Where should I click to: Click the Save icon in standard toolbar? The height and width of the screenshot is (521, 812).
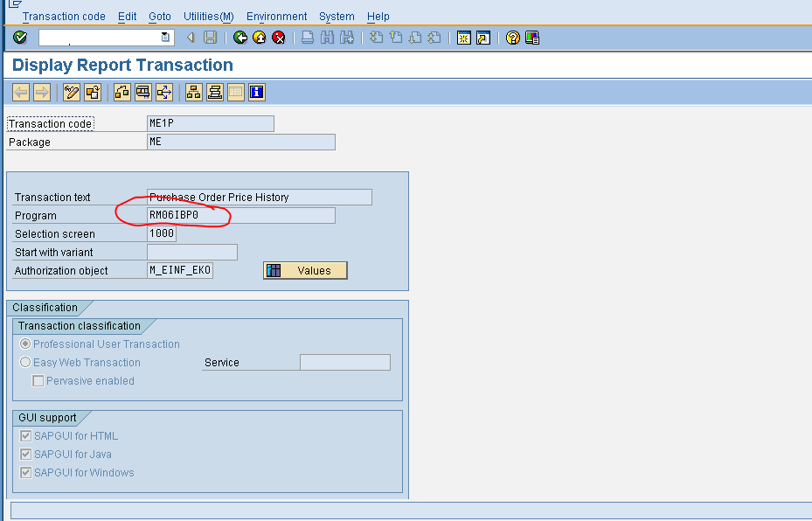[211, 38]
